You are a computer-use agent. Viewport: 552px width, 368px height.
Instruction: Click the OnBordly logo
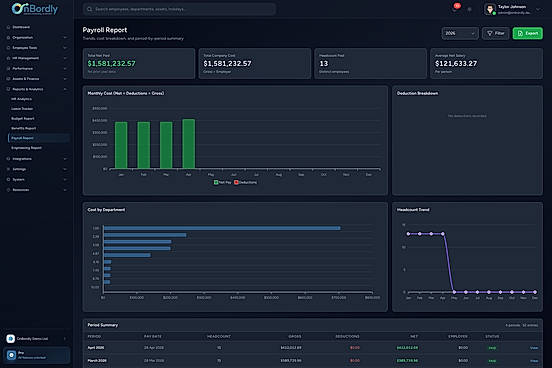pos(34,9)
